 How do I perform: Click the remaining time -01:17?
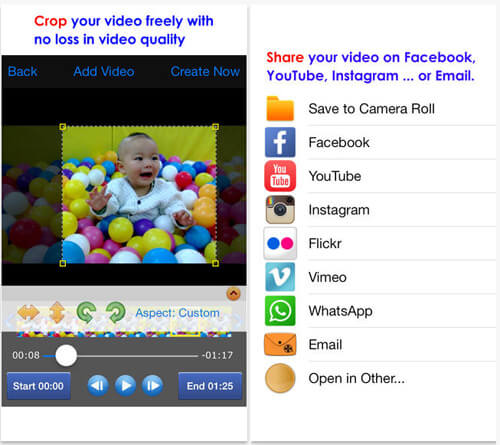coord(217,355)
